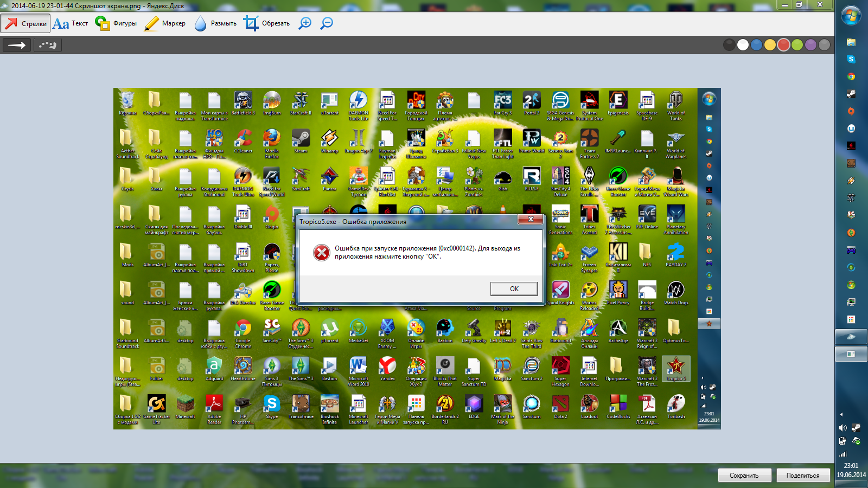Switch to the second active taskbar window

click(x=851, y=354)
